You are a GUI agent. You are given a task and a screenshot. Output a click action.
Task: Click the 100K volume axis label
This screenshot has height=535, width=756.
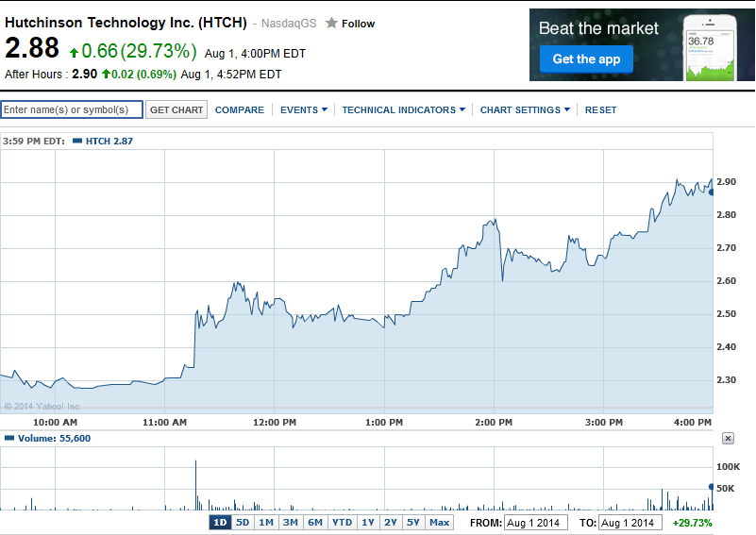point(728,466)
